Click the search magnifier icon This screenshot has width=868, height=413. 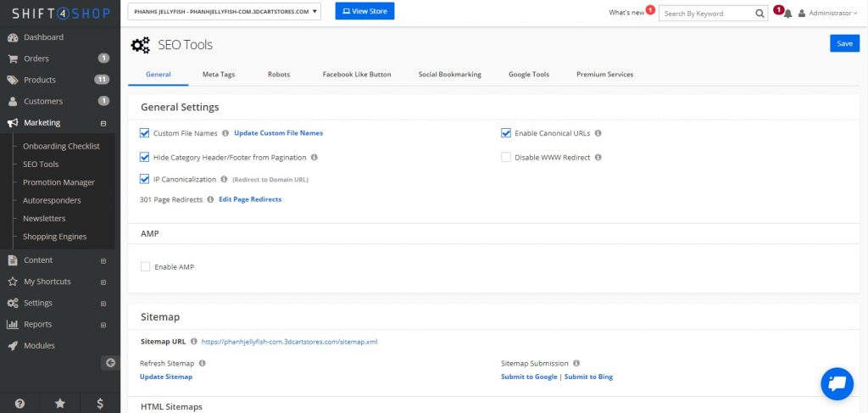[759, 14]
